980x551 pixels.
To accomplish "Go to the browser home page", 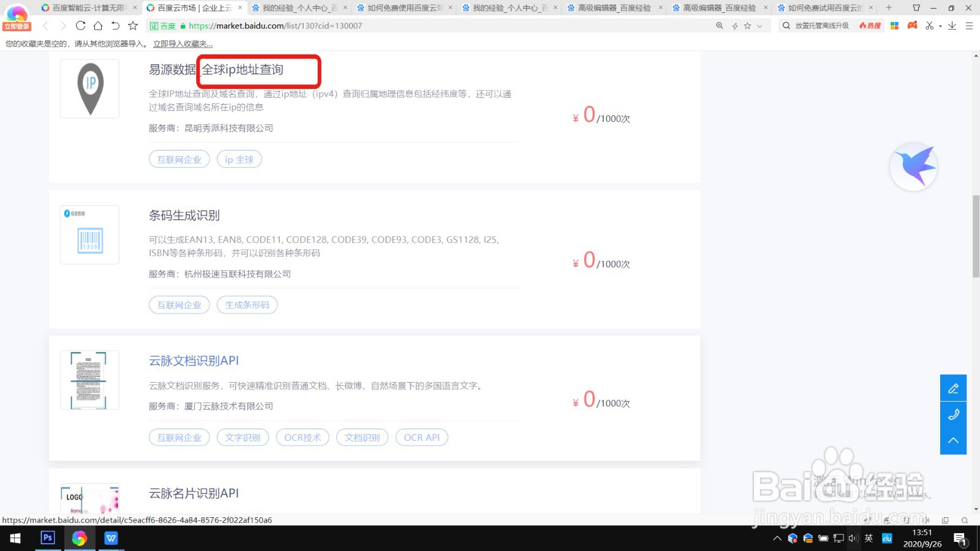I will coord(98,26).
